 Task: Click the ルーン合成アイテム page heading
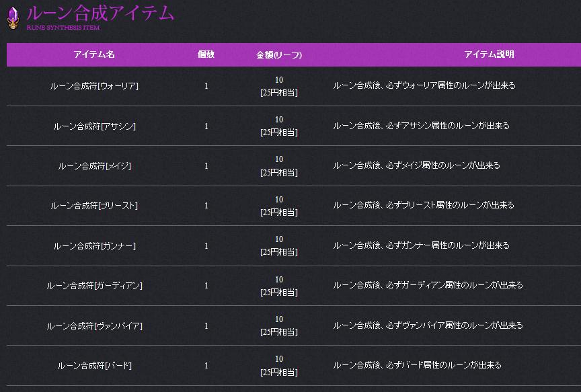coord(100,12)
